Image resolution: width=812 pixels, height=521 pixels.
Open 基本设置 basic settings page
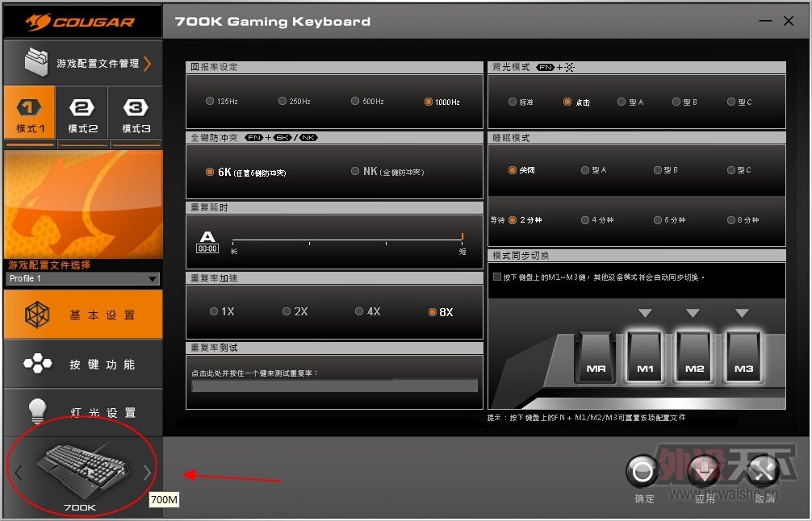point(83,315)
